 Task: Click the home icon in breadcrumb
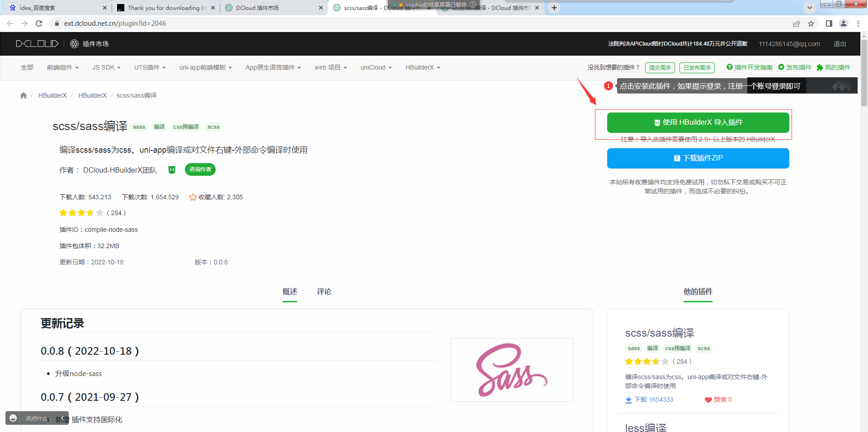click(24, 95)
